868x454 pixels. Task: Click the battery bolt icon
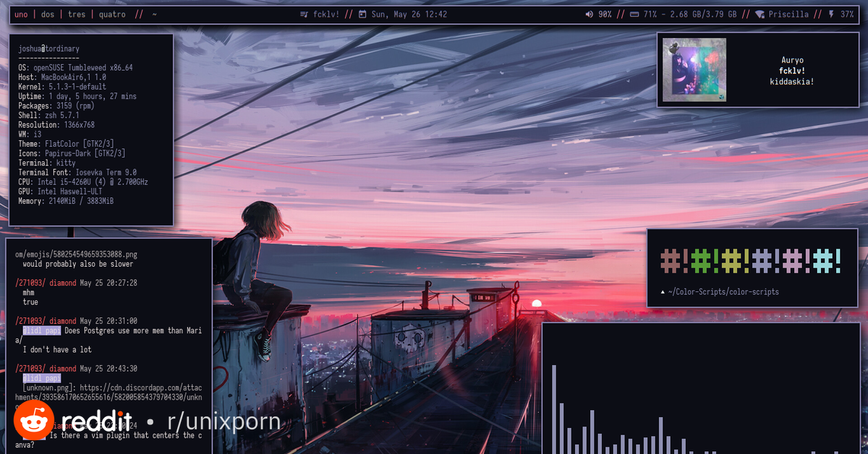click(830, 14)
